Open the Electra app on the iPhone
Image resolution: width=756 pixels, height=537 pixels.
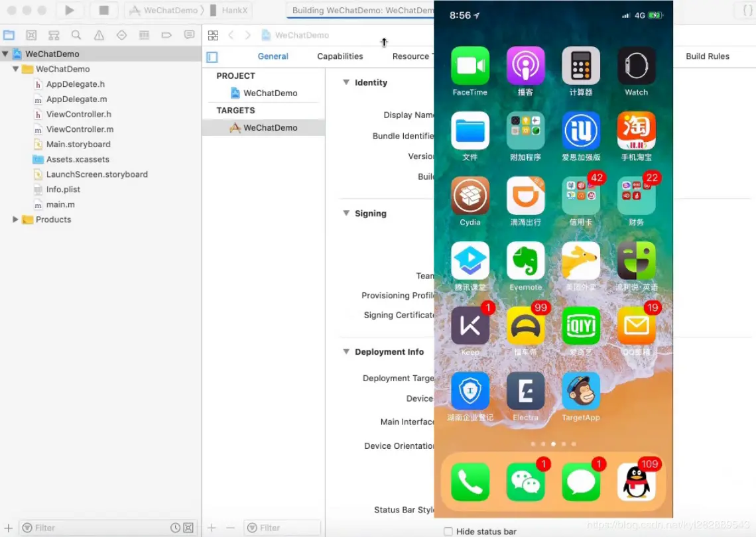coord(525,391)
